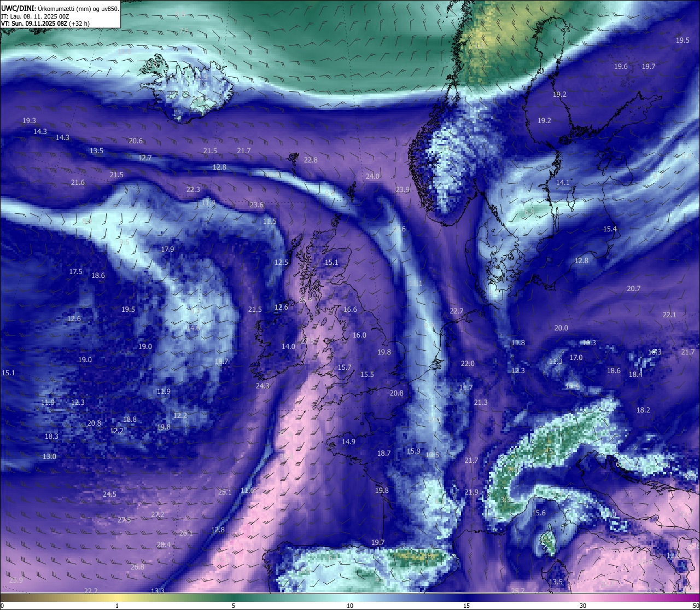Viewport: 700px width, 610px height.
Task: Click the 22.7 value on the map
Action: point(457,311)
